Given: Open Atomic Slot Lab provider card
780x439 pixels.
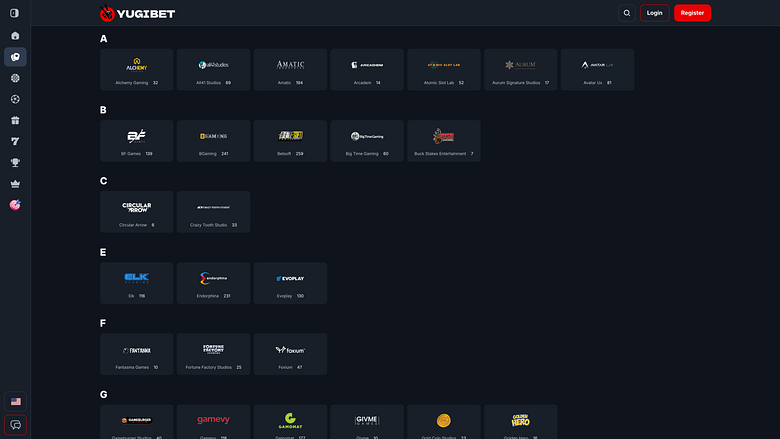Looking at the screenshot, I should pyautogui.click(x=444, y=70).
